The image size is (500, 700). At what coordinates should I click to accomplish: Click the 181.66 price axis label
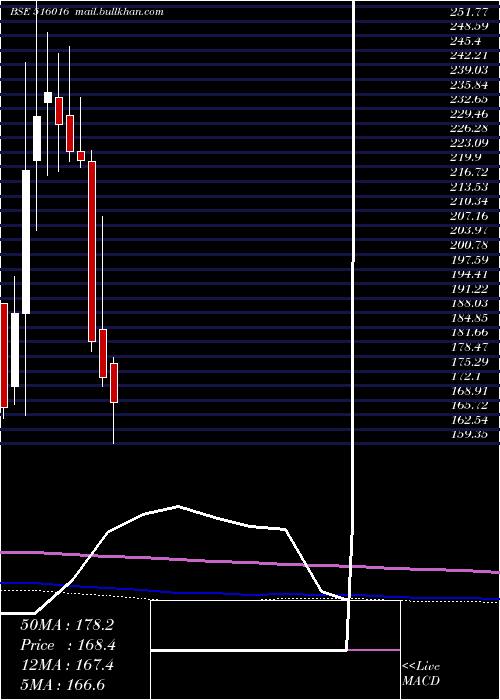pos(469,333)
